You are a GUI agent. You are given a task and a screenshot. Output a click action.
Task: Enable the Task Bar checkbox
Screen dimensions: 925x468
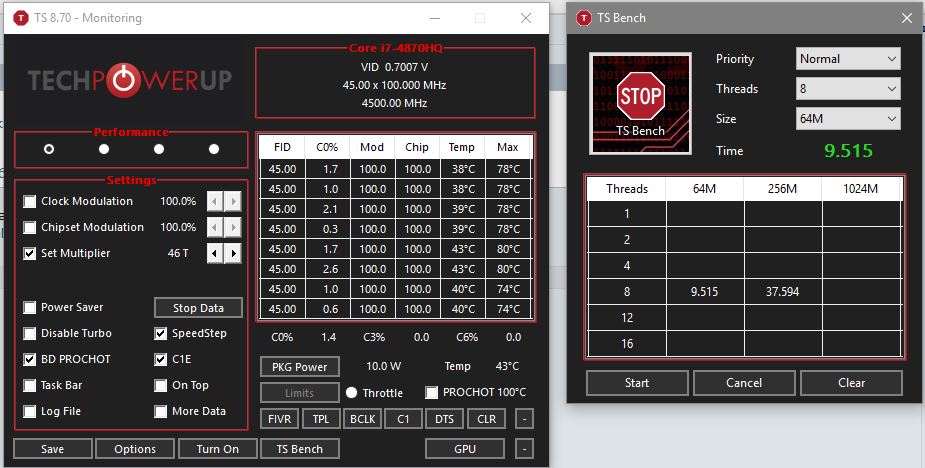click(x=29, y=385)
